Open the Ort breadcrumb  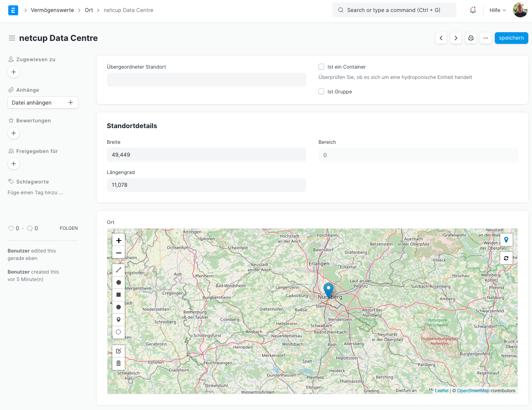pyautogui.click(x=89, y=10)
